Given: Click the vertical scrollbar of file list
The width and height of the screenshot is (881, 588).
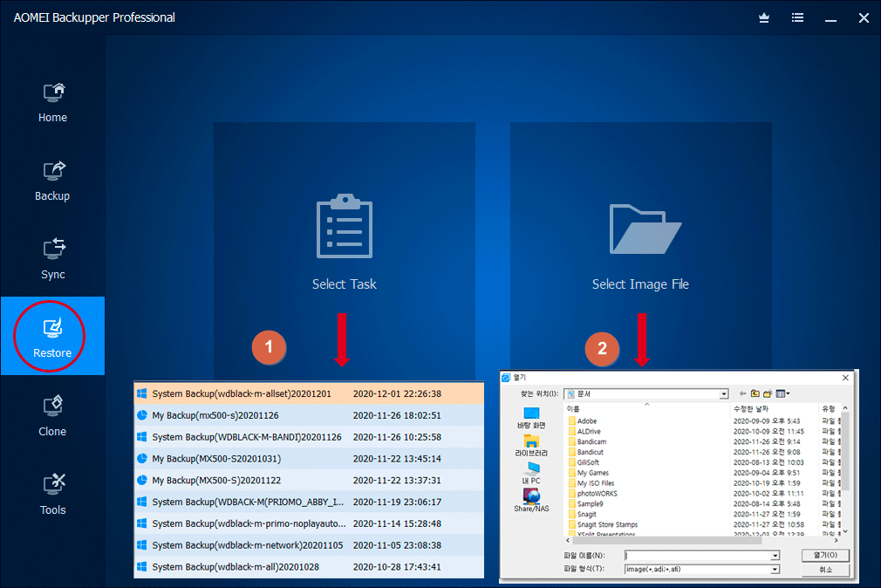Looking at the screenshot, I should [x=845, y=449].
